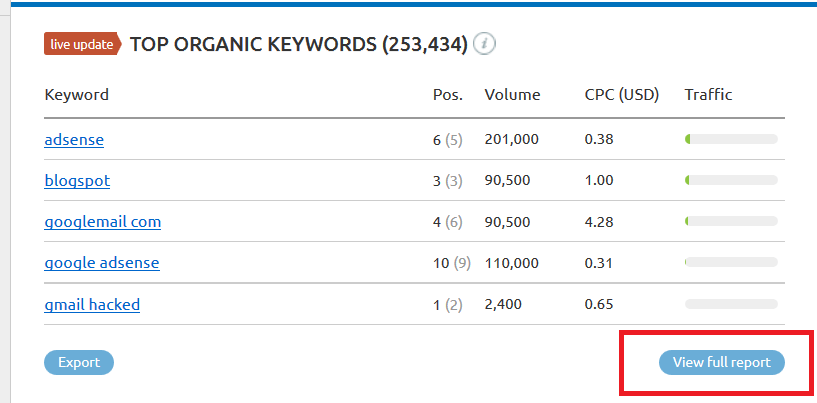Select the 0.65 CPC value
This screenshot has height=403, width=817.
tap(599, 304)
